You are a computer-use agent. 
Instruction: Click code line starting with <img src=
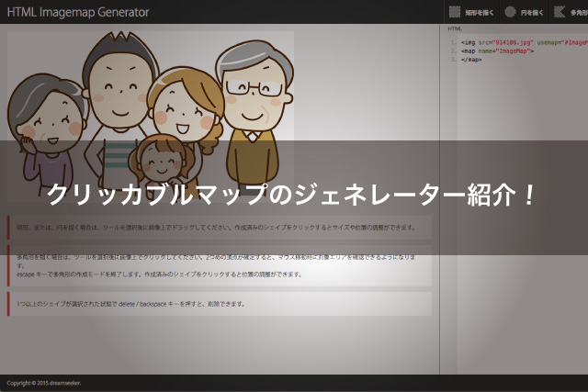(525, 43)
